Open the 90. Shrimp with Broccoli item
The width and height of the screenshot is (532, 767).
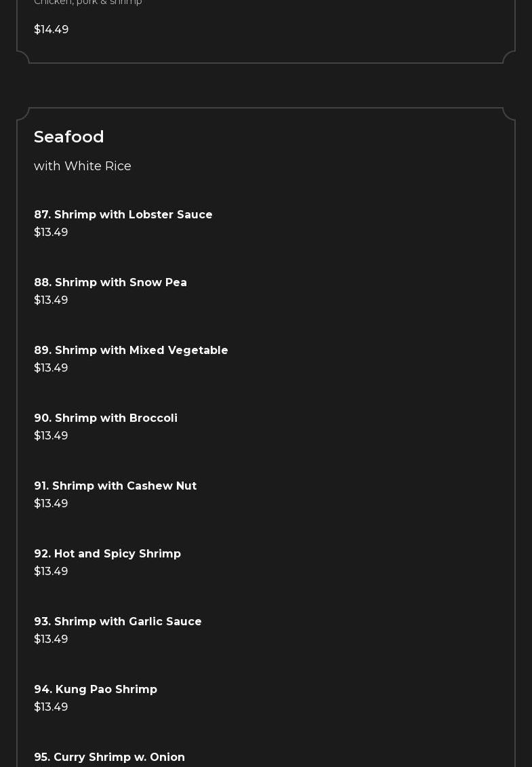pos(106,418)
